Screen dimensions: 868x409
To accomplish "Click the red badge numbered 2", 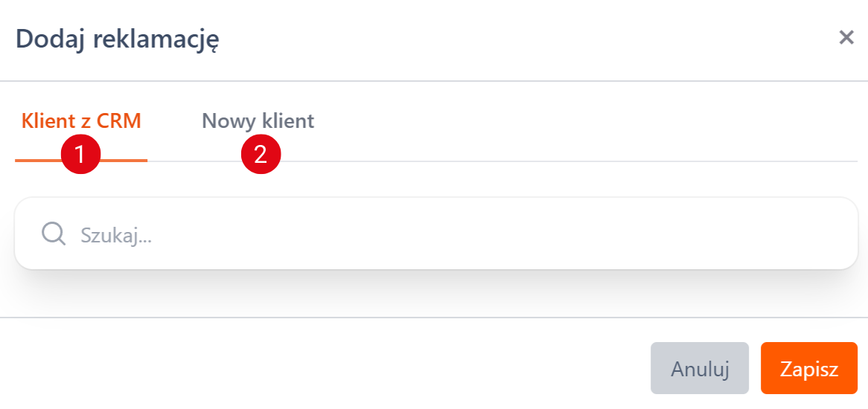I will coord(260,155).
